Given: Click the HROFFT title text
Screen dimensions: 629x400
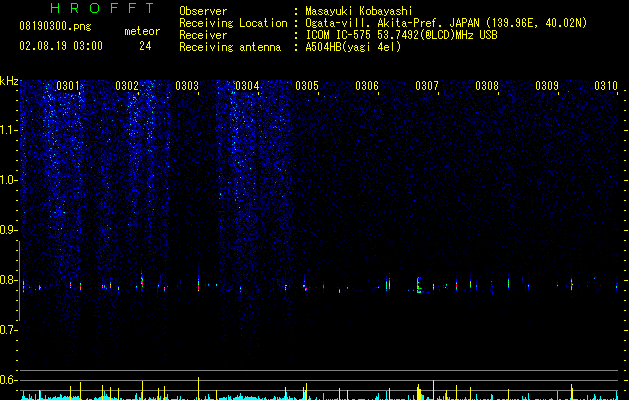Looking at the screenshot, I should [102, 8].
